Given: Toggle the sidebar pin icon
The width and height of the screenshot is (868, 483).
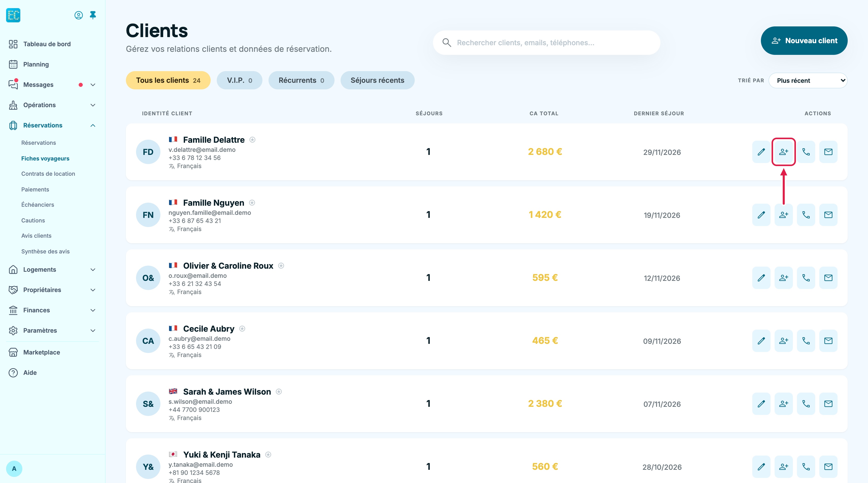Looking at the screenshot, I should click(93, 15).
